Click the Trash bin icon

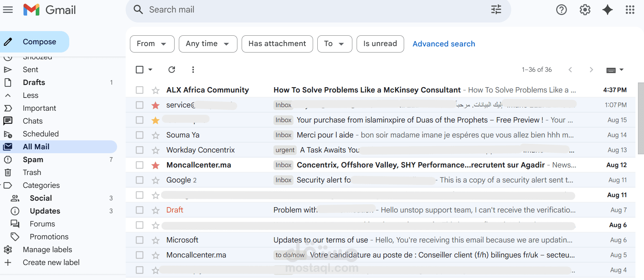pos(8,172)
